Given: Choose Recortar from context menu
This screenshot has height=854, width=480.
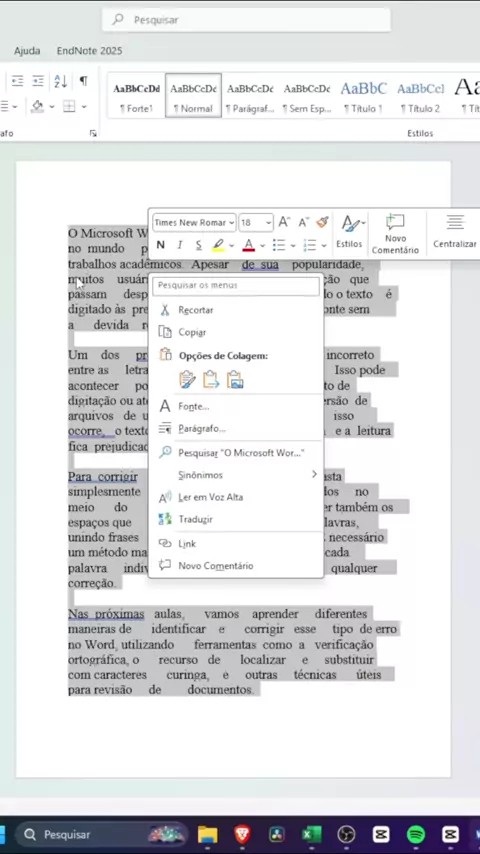Looking at the screenshot, I should (236, 310).
